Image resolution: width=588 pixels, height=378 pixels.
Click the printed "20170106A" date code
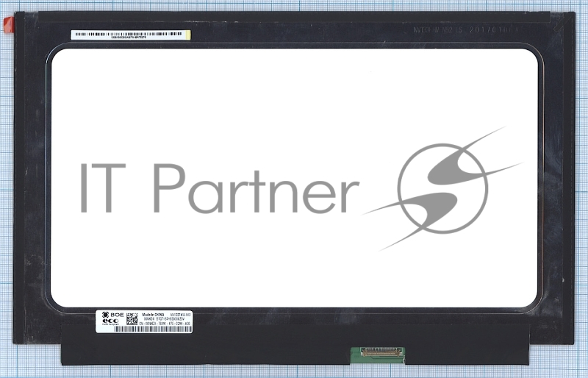493,30
